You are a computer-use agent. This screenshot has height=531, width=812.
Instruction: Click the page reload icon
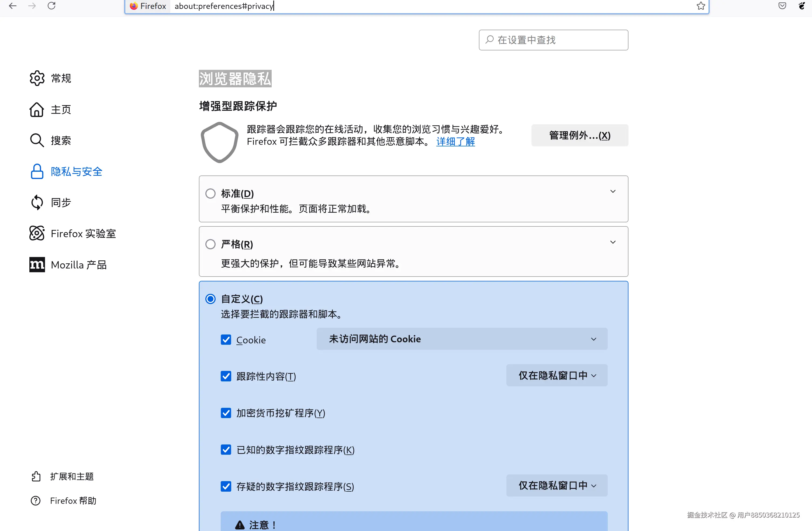point(51,6)
